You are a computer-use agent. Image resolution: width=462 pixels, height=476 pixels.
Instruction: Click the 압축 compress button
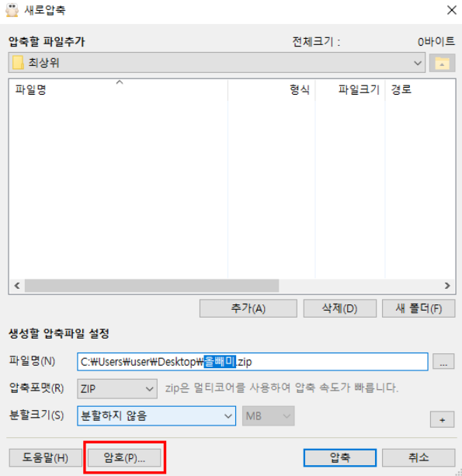[340, 457]
